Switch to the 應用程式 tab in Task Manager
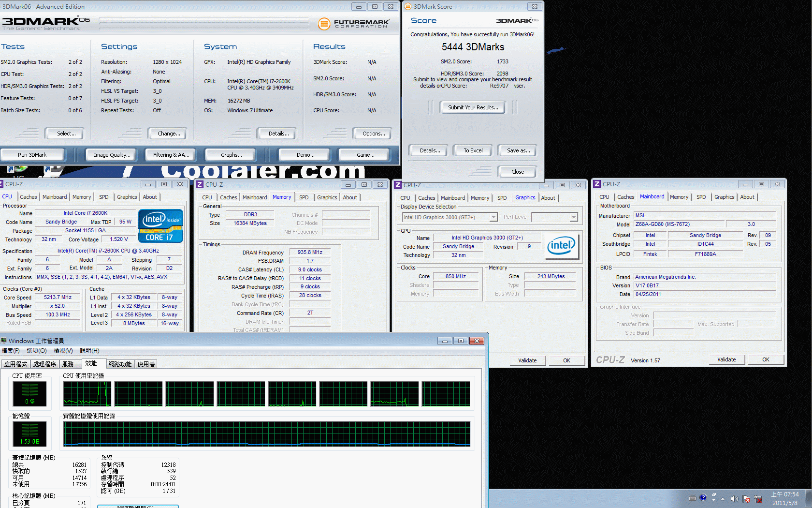The height and width of the screenshot is (508, 812). 16,364
